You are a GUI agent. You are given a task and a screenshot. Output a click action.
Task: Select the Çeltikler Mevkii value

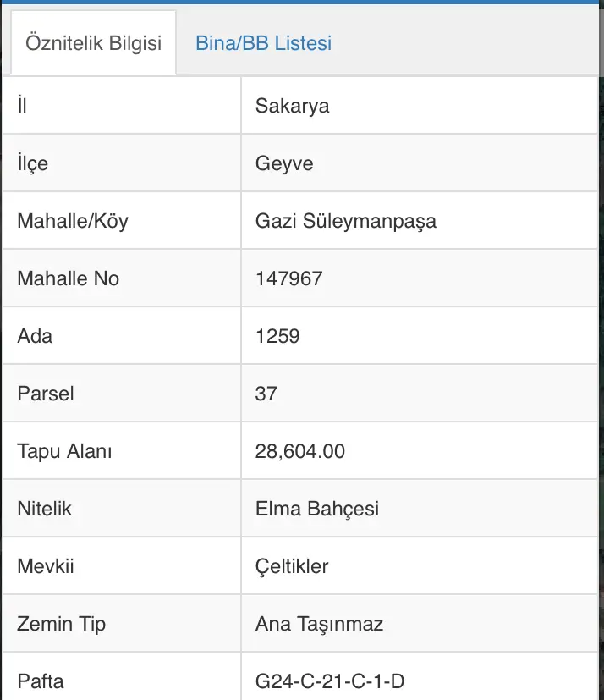click(292, 566)
